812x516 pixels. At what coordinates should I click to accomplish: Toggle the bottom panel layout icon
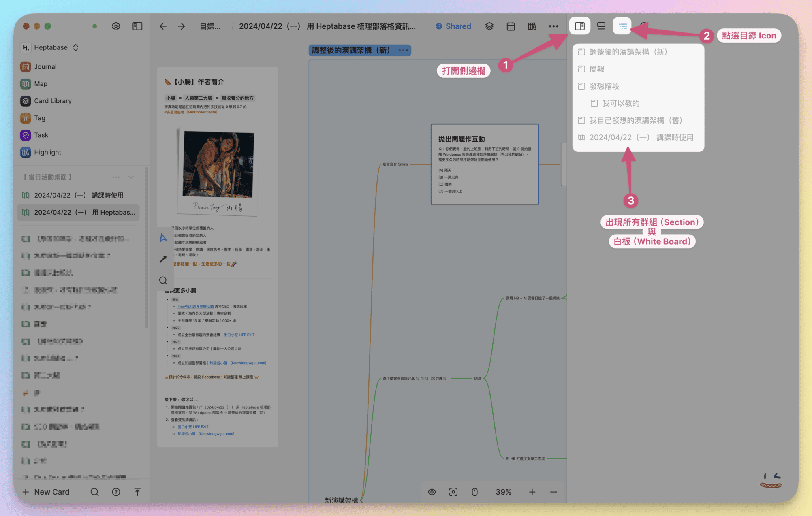coord(601,26)
